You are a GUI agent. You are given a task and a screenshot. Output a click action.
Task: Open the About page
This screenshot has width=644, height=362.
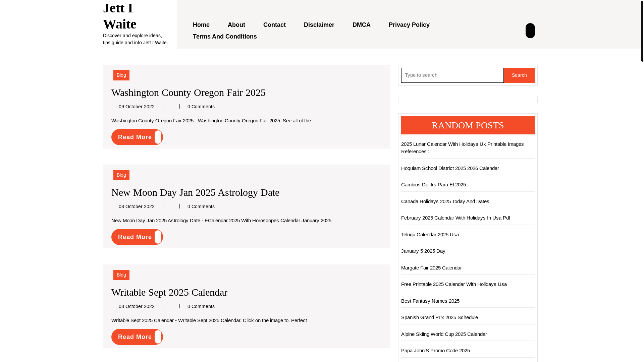(236, 25)
